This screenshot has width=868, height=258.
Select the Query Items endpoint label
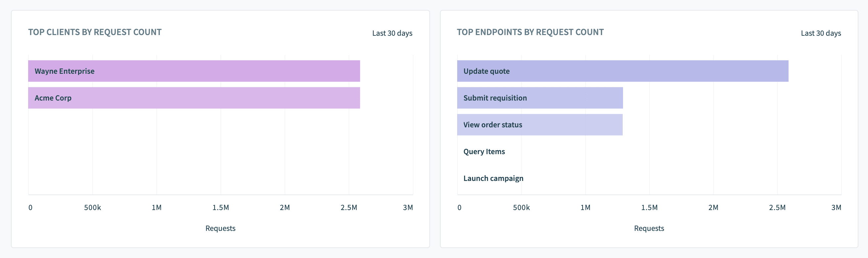pyautogui.click(x=484, y=151)
